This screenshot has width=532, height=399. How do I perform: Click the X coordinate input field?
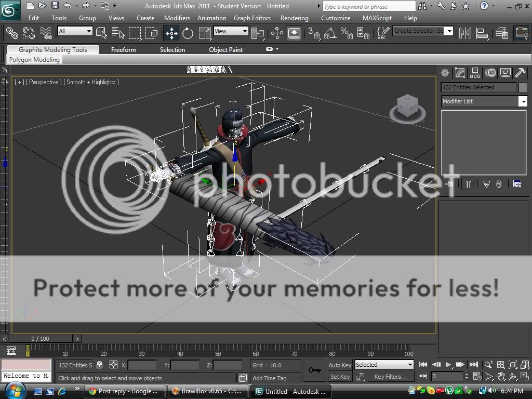pyautogui.click(x=142, y=365)
